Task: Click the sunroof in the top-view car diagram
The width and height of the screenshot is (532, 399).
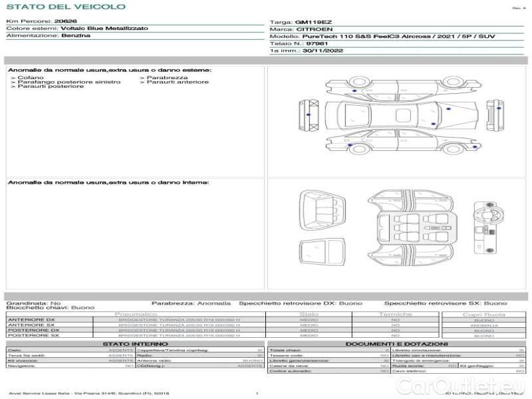Action: pyautogui.click(x=403, y=115)
